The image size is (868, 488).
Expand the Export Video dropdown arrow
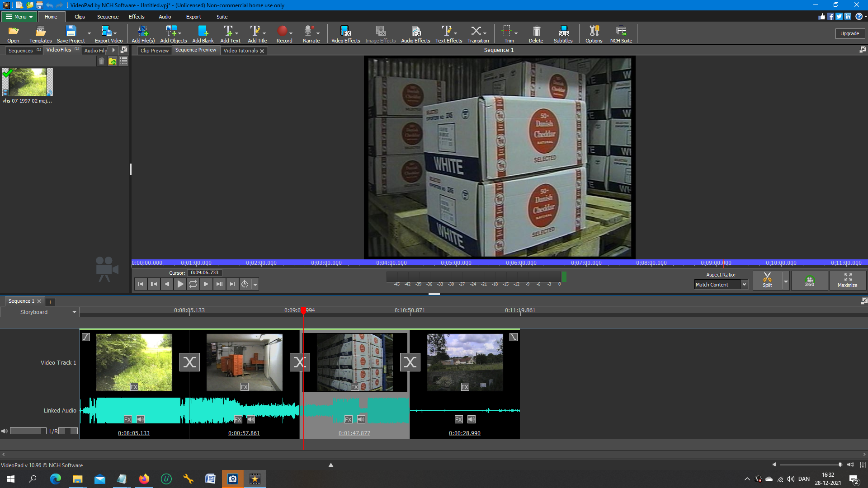click(x=115, y=33)
